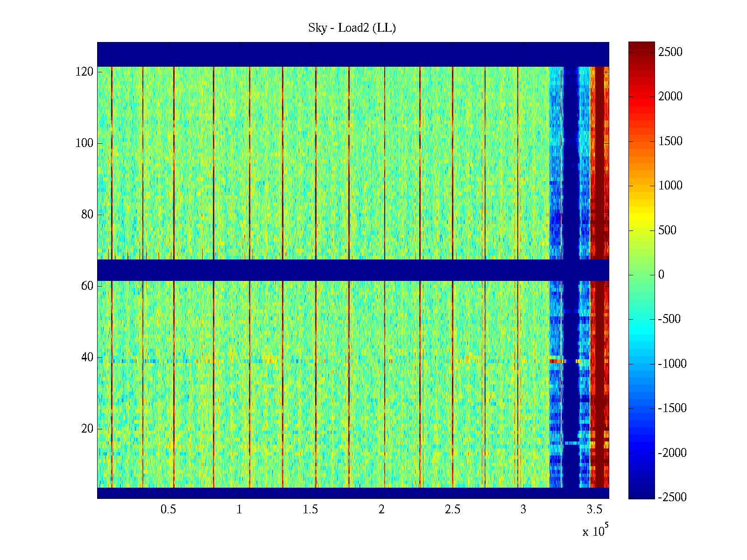Click the colorbar label -1500

[672, 408]
